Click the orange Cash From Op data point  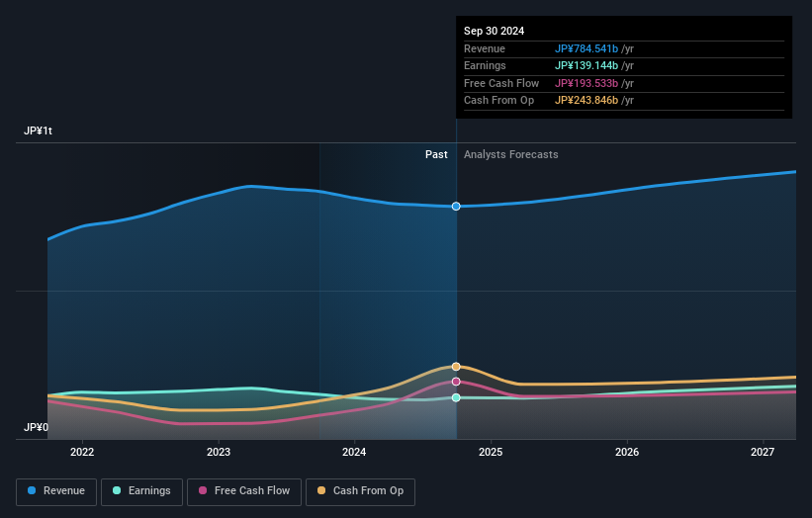tap(456, 367)
